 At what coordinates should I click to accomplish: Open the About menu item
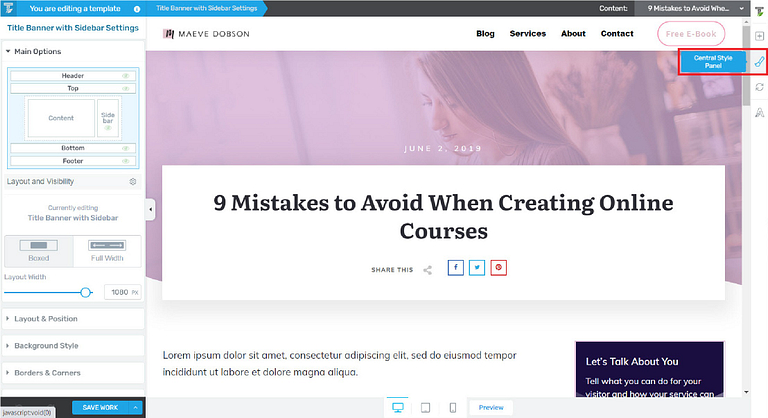coord(573,34)
